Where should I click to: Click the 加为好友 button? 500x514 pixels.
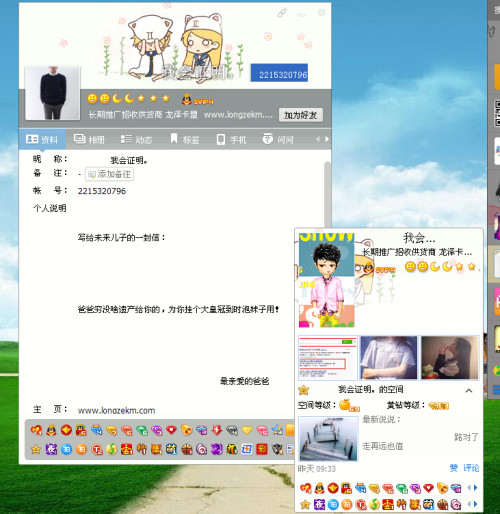[x=301, y=115]
